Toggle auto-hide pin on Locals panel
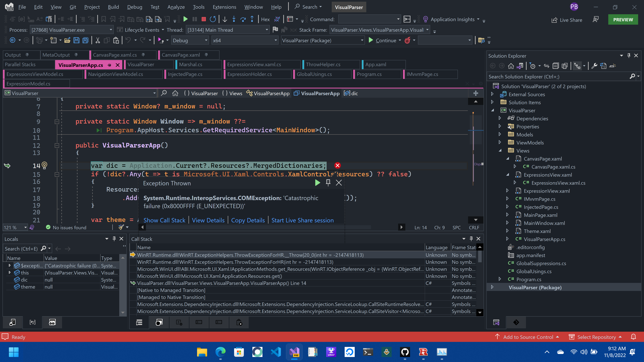The height and width of the screenshot is (362, 644). point(114,239)
